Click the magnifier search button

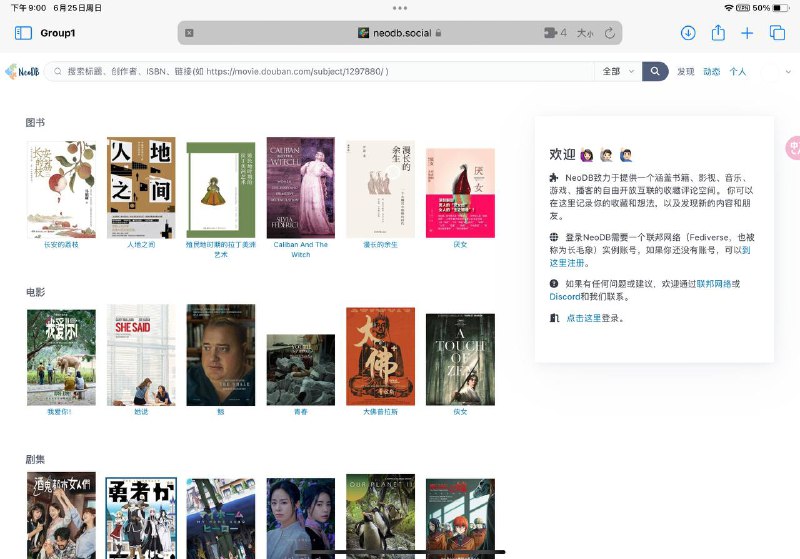[655, 72]
